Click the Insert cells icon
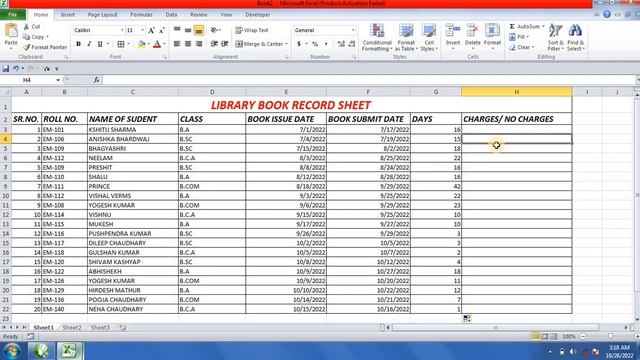This screenshot has height=360, width=640. click(453, 31)
